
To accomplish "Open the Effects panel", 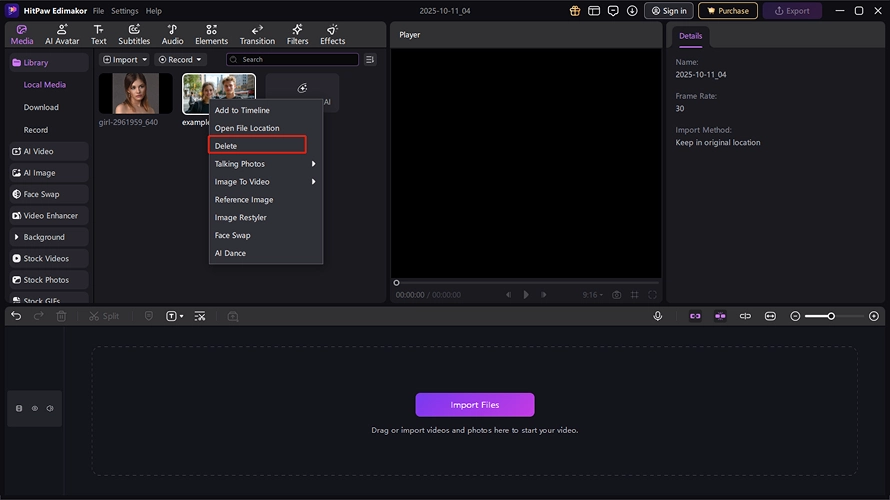I will [333, 35].
